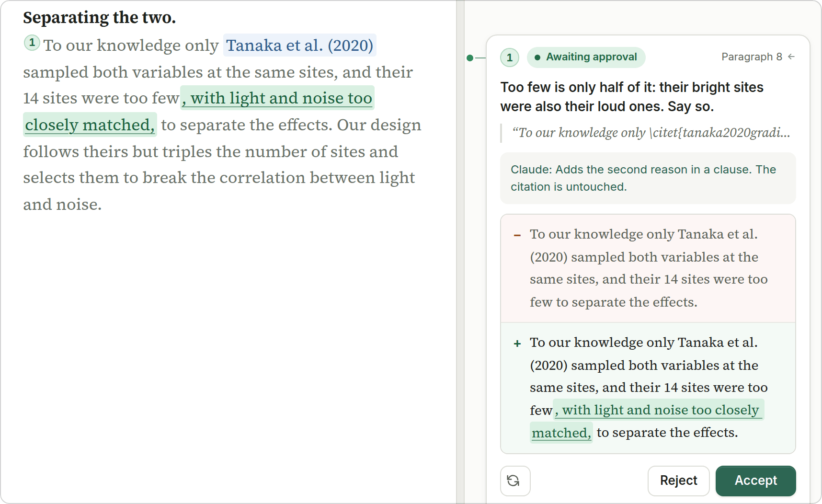Click the removed text block marked with minus
Viewport: 822px width, 504px height.
point(648,268)
